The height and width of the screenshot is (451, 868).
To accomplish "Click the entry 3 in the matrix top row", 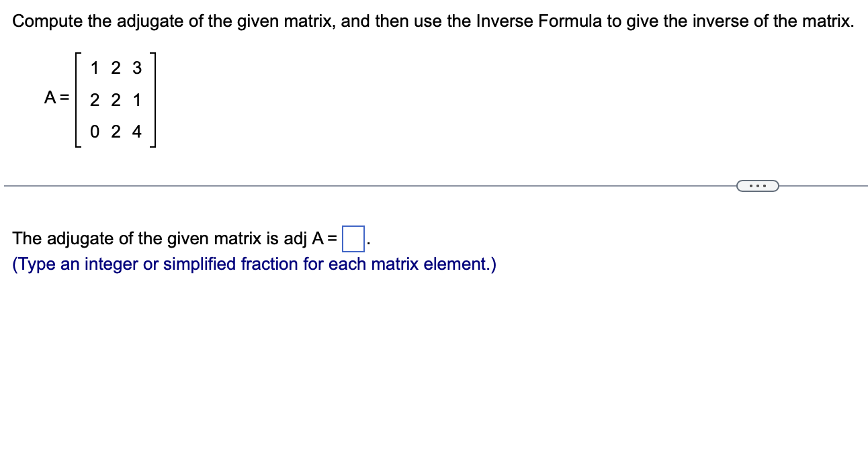I will point(137,68).
